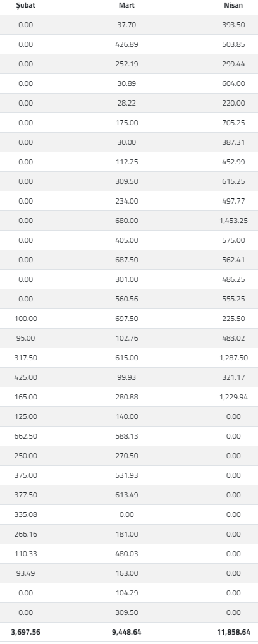The height and width of the screenshot is (644, 258).
Task: Click the Nisan value 393.50
Action: point(233,25)
